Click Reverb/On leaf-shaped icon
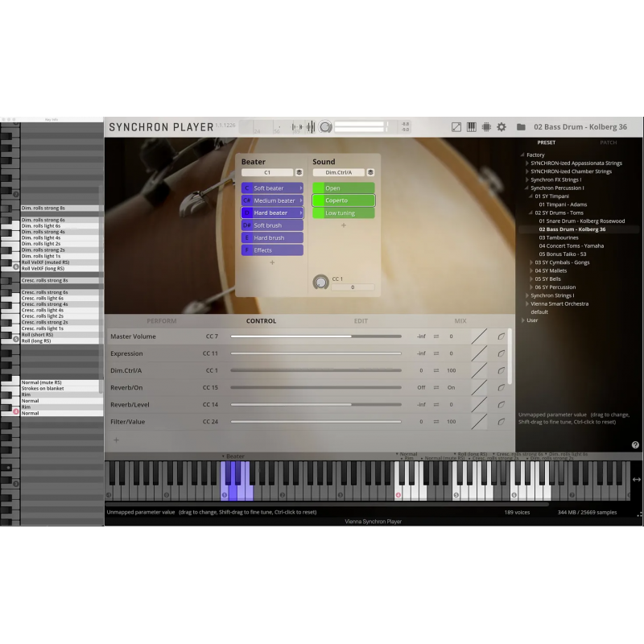Image resolution: width=644 pixels, height=644 pixels. [x=501, y=388]
